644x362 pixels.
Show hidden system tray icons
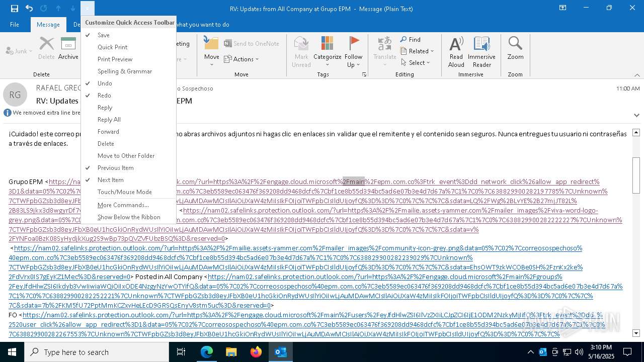pos(530,352)
